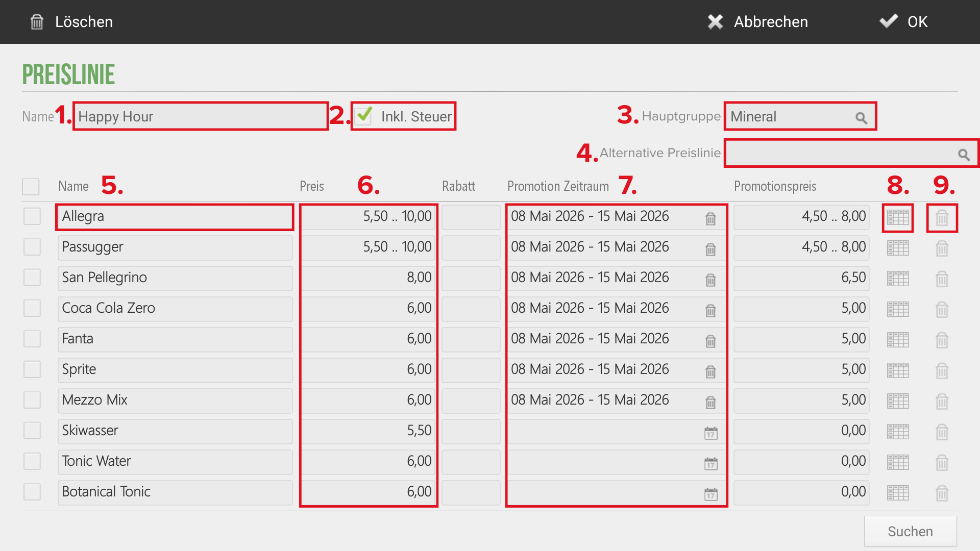This screenshot has height=551, width=980.
Task: Edit the Rabatt field for Fanta
Action: click(471, 339)
